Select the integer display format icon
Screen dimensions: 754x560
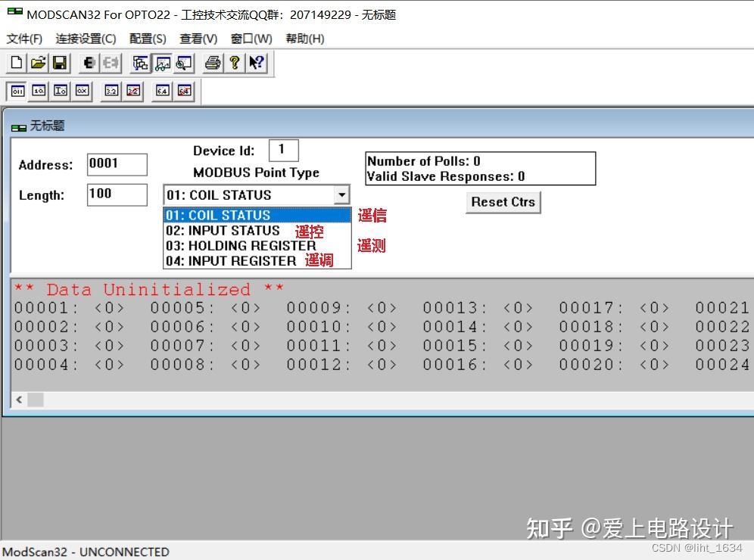[61, 91]
